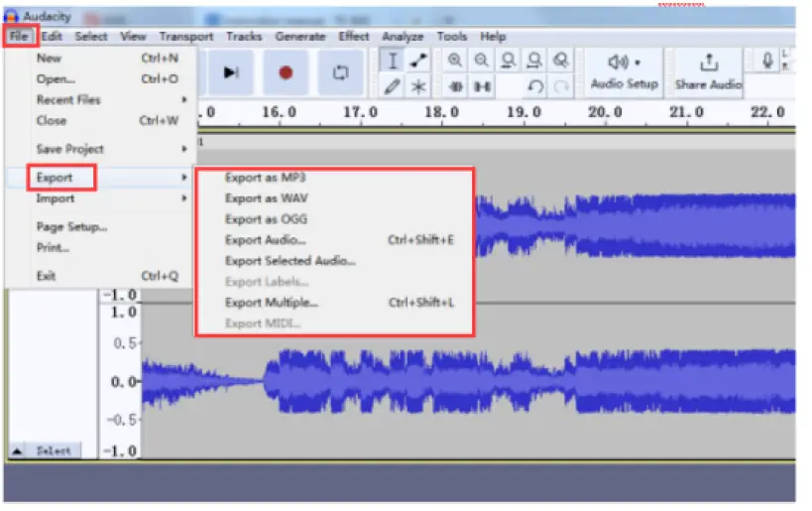This screenshot has width=812, height=511.
Task: Open the Effect menu
Action: click(354, 37)
